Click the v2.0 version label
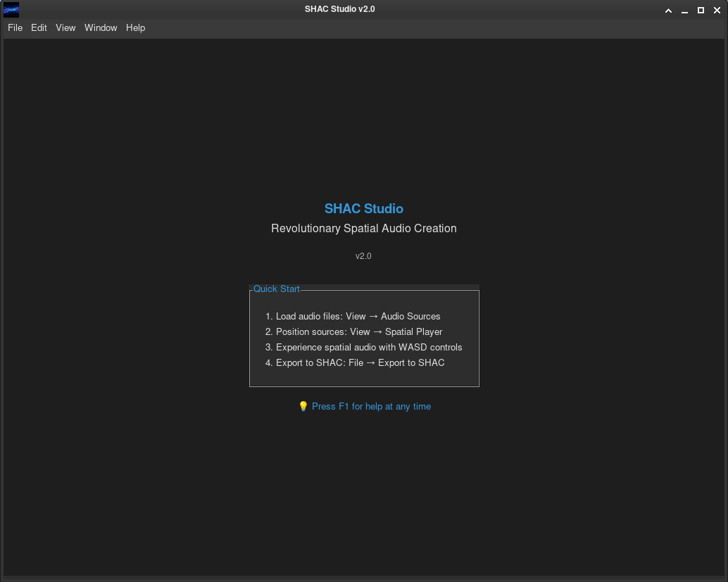Image resolution: width=728 pixels, height=582 pixels. [363, 255]
